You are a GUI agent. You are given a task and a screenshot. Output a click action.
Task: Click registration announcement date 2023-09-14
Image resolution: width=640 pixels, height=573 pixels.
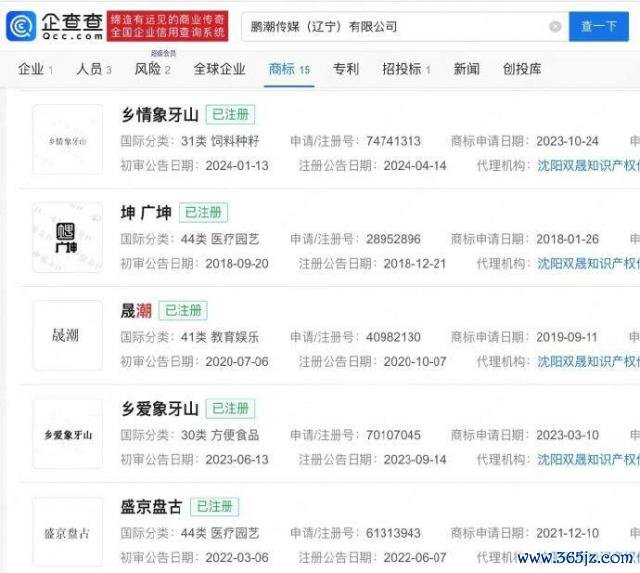pos(415,460)
